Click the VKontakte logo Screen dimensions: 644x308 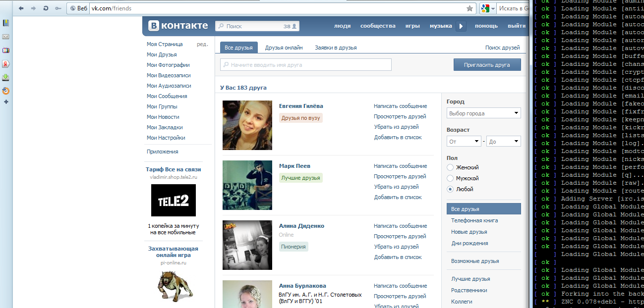pos(178,26)
